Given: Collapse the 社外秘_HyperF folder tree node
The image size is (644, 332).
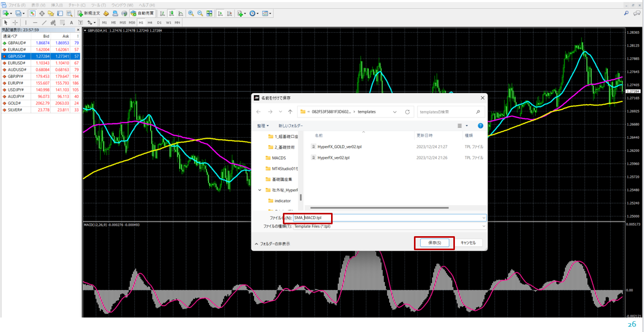Looking at the screenshot, I should pyautogui.click(x=260, y=190).
